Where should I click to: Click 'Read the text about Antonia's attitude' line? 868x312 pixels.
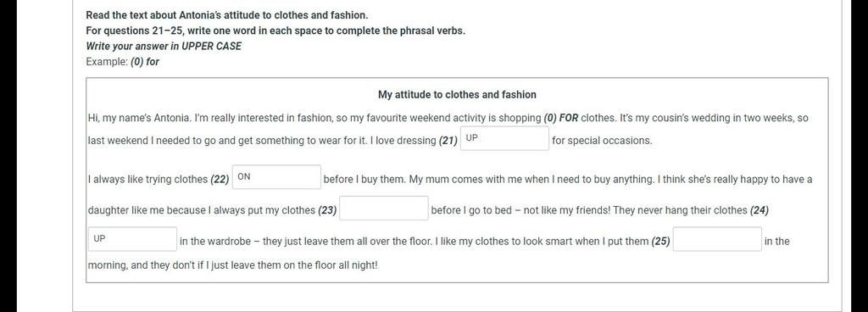[x=227, y=15]
